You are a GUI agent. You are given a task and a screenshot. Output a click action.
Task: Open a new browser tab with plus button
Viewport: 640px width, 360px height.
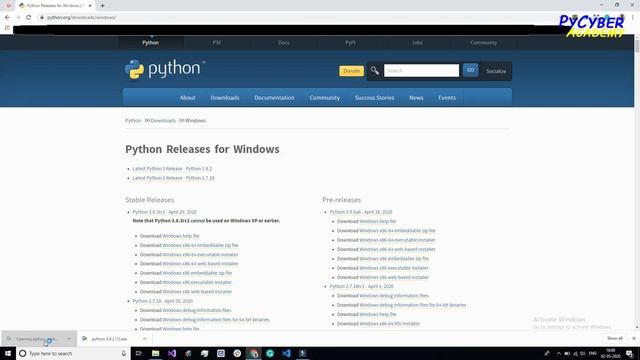pyautogui.click(x=102, y=6)
